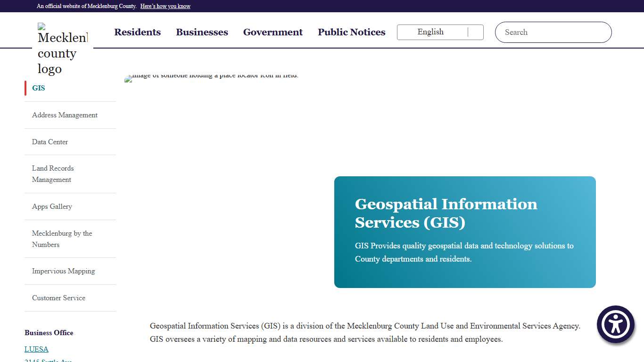Expand the Government navigation menu
The width and height of the screenshot is (644, 362).
click(272, 32)
